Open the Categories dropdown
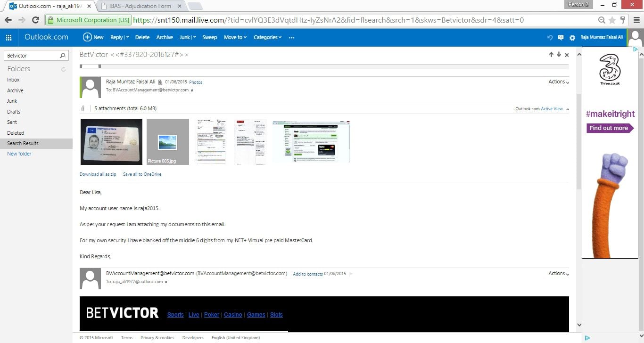This screenshot has width=644, height=343. tap(267, 37)
